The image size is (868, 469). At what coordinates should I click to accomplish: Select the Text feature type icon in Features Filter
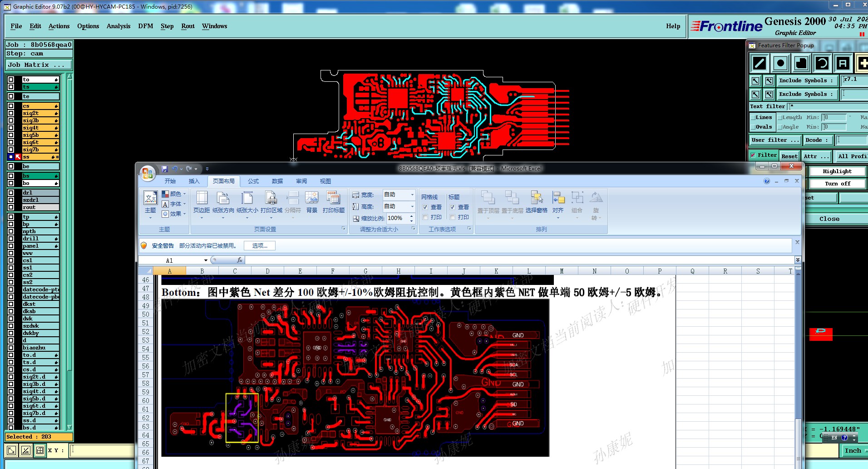pyautogui.click(x=843, y=63)
